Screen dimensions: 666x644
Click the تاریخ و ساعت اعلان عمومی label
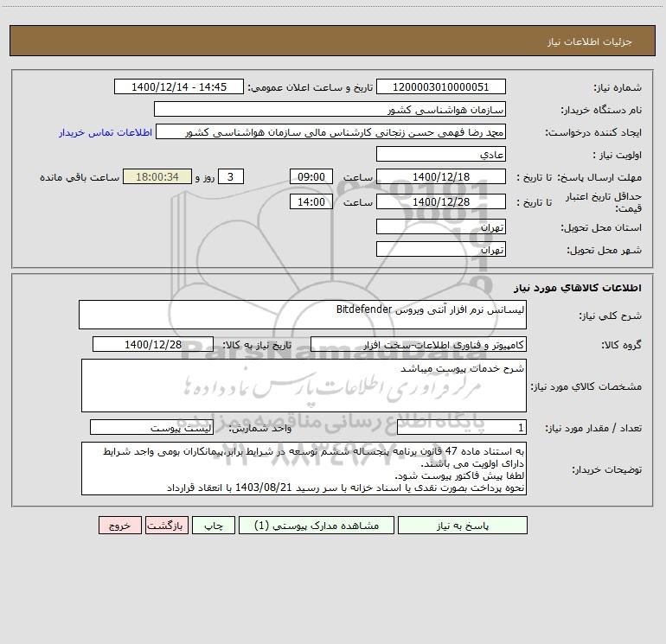310,88
